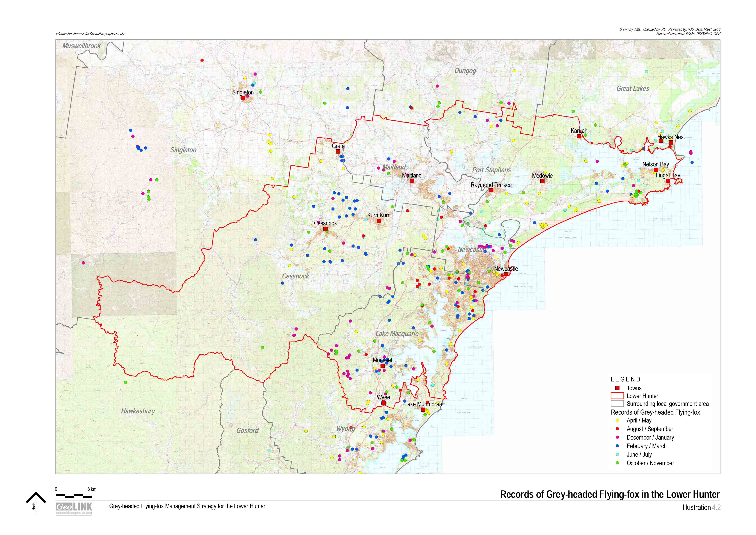
Task: Click the Dungog region label
Action: [465, 71]
